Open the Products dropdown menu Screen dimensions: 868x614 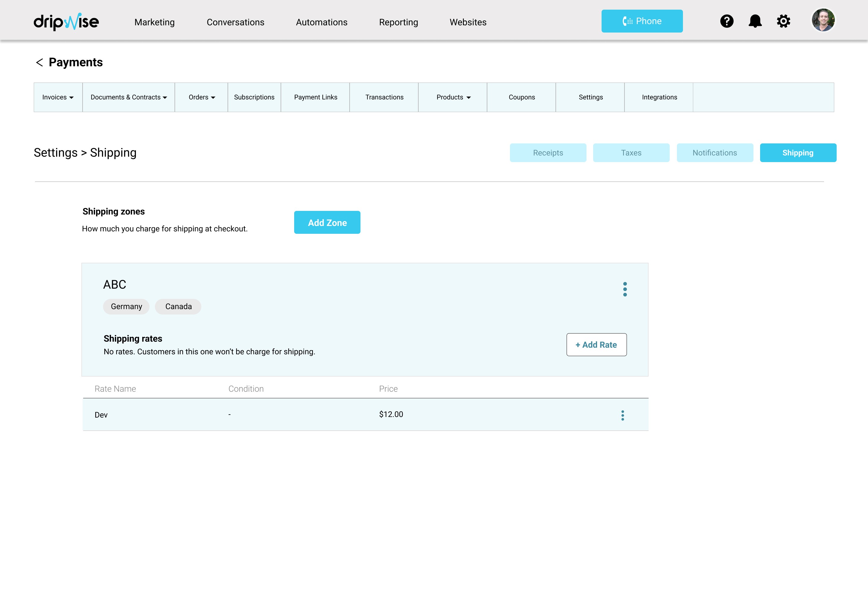point(453,97)
